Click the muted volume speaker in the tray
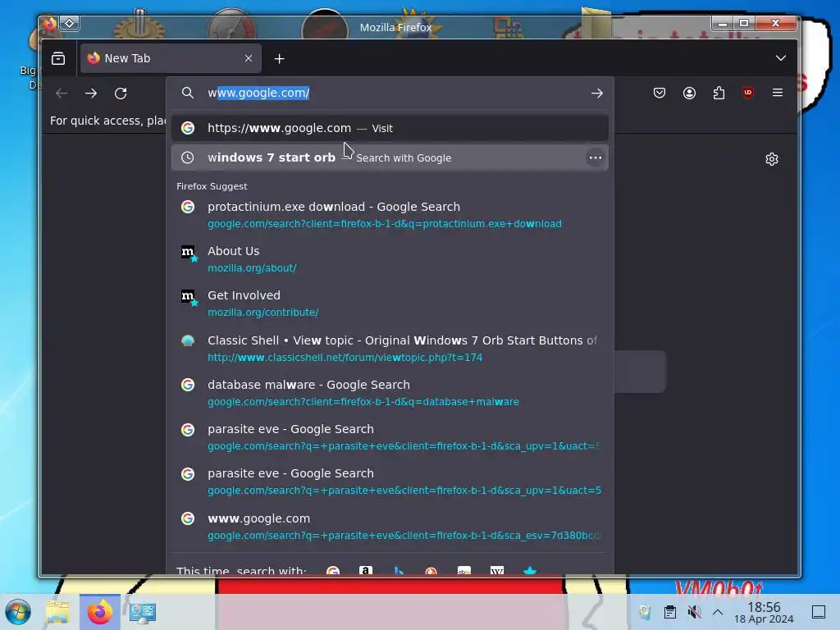Image resolution: width=840 pixels, height=630 pixels. tap(694, 612)
